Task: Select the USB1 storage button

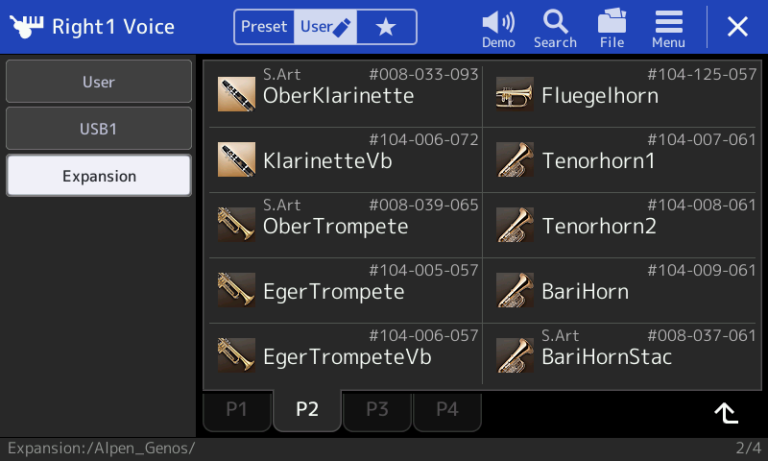Action: click(98, 128)
